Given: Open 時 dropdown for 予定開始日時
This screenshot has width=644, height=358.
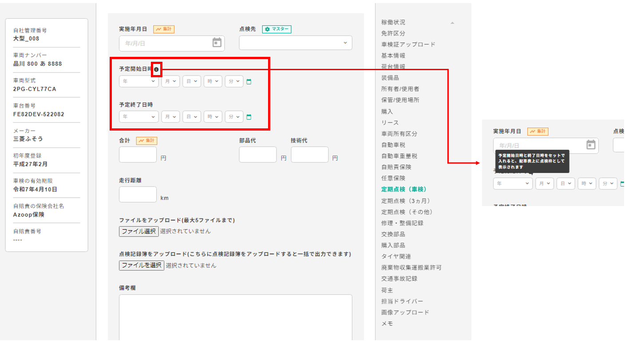Looking at the screenshot, I should tap(213, 81).
